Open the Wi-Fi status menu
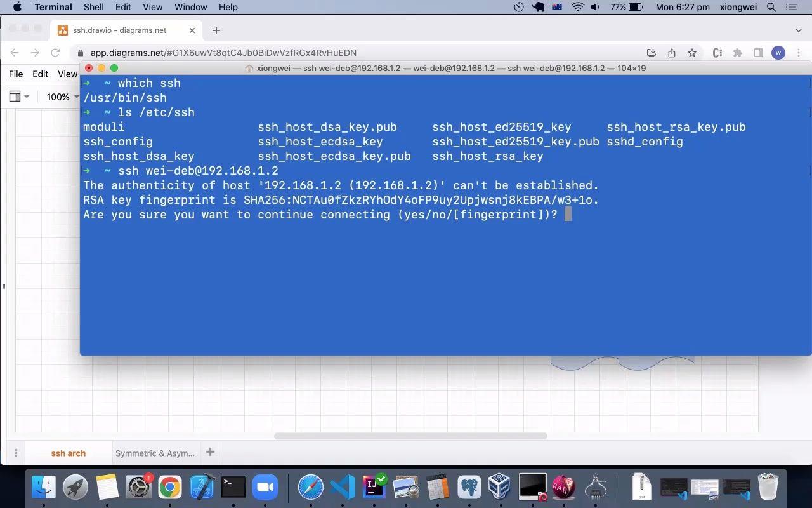The image size is (812, 508). [x=577, y=7]
